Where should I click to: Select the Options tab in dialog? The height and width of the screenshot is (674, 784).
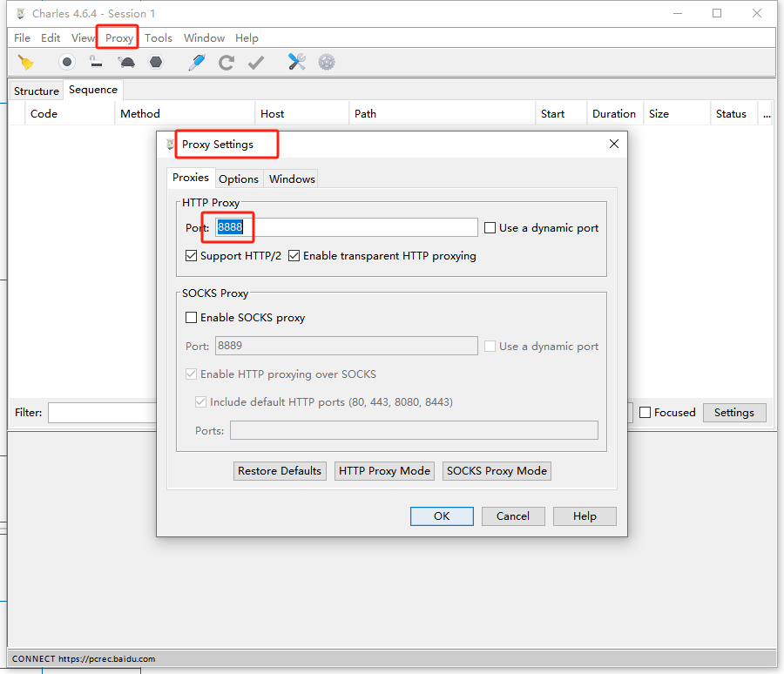tap(239, 179)
